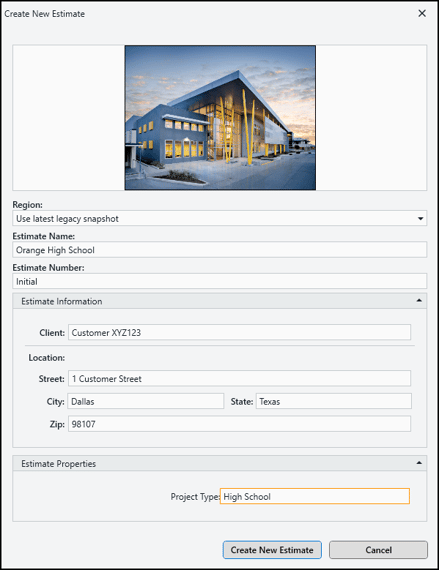Click the Project Type input field

click(x=315, y=496)
